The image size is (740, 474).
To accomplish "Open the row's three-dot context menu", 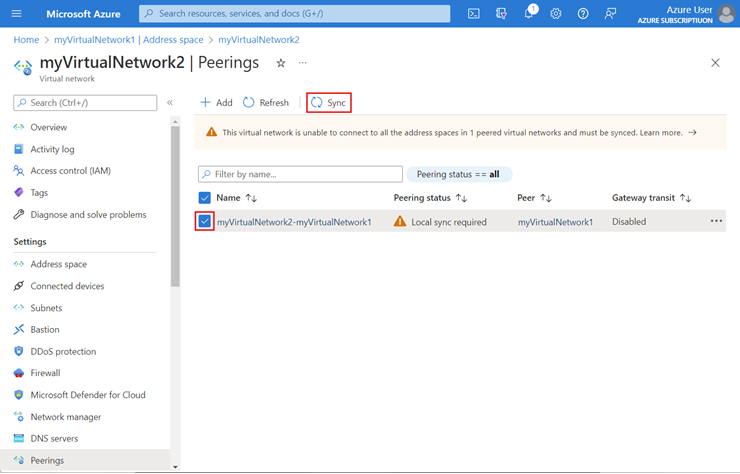I will (x=716, y=221).
